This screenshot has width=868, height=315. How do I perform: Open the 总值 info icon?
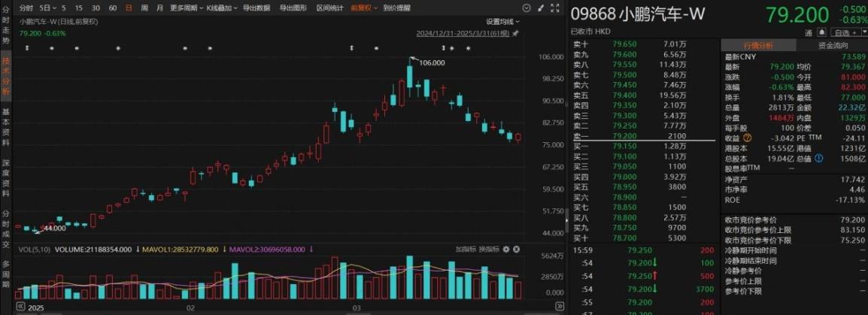pos(818,158)
